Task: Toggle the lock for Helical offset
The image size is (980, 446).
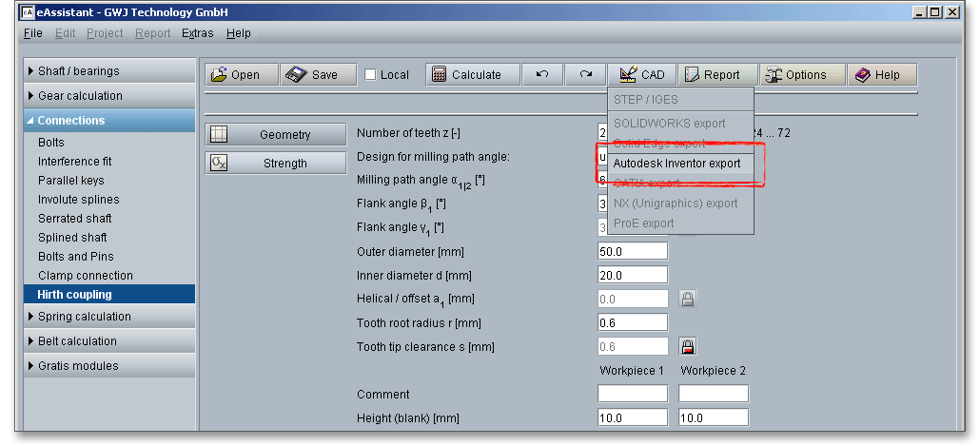Action: pos(687,299)
